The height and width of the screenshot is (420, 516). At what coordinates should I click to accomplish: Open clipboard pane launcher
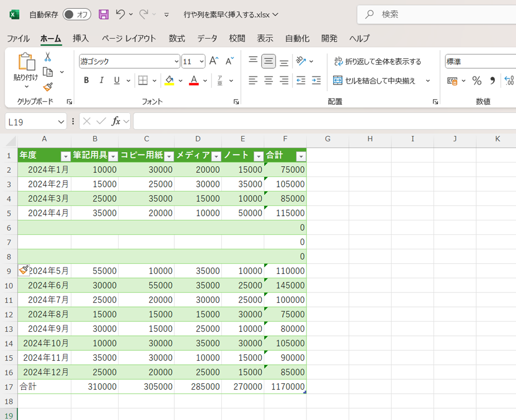(x=69, y=102)
